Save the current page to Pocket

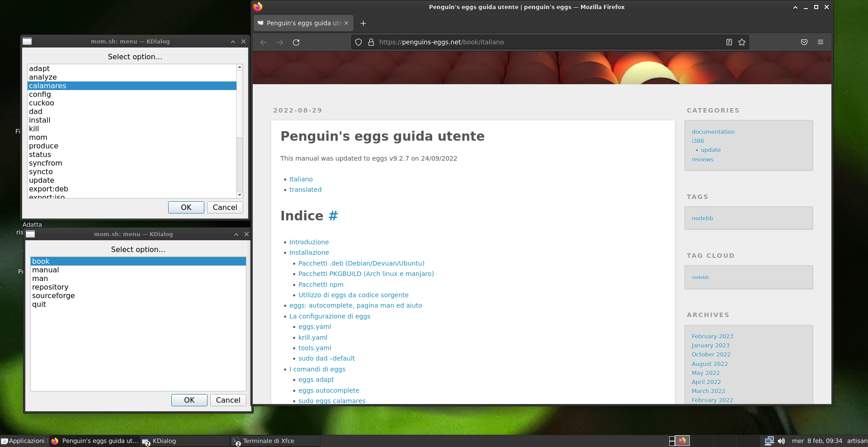coord(804,42)
